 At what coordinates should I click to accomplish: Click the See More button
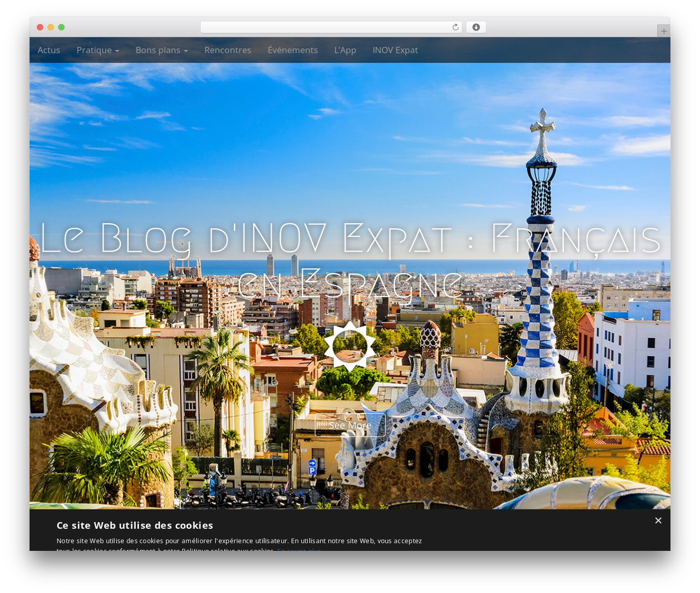point(350,425)
